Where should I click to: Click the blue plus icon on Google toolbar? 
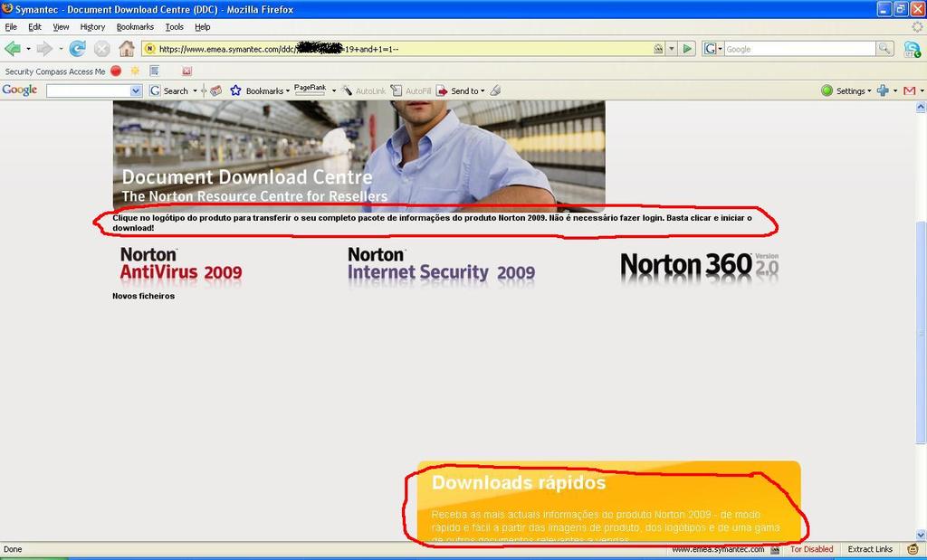pyautogui.click(x=883, y=90)
